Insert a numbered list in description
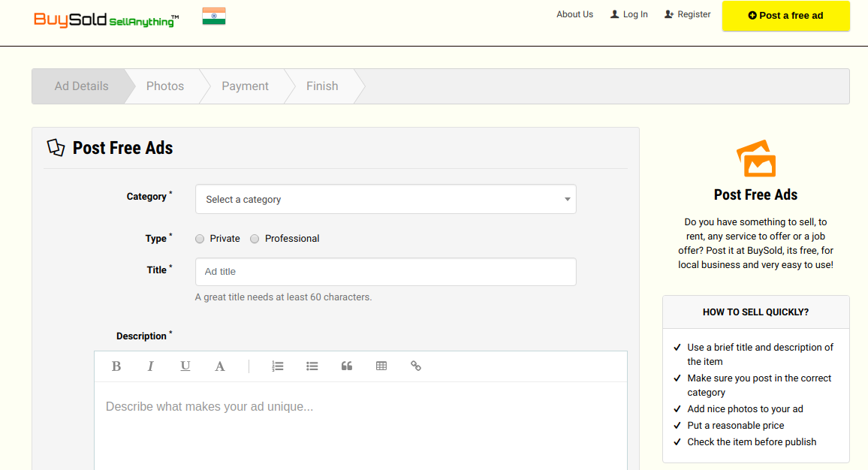This screenshot has width=868, height=470. point(278,366)
